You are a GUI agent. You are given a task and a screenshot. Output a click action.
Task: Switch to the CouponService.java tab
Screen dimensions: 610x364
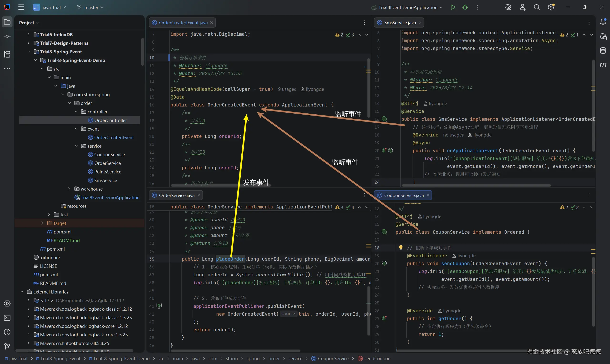pyautogui.click(x=403, y=195)
